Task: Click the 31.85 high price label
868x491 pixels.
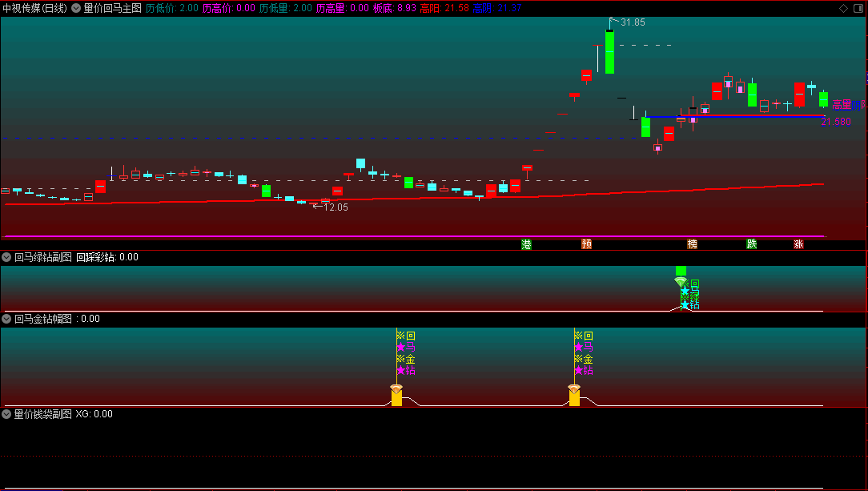Action: [x=633, y=22]
